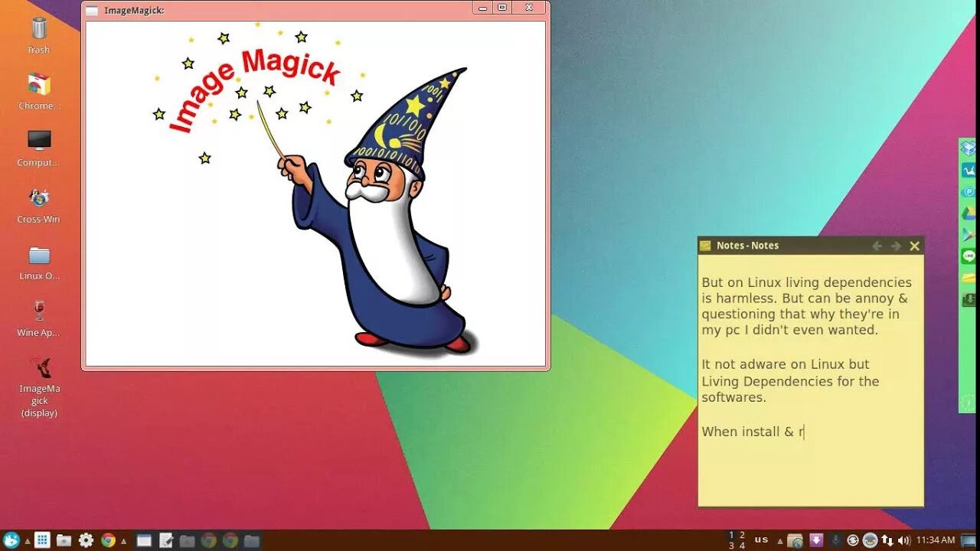Image resolution: width=980 pixels, height=551 pixels.
Task: Switch to first Chrome window taskbar entry
Action: pyautogui.click(x=209, y=540)
